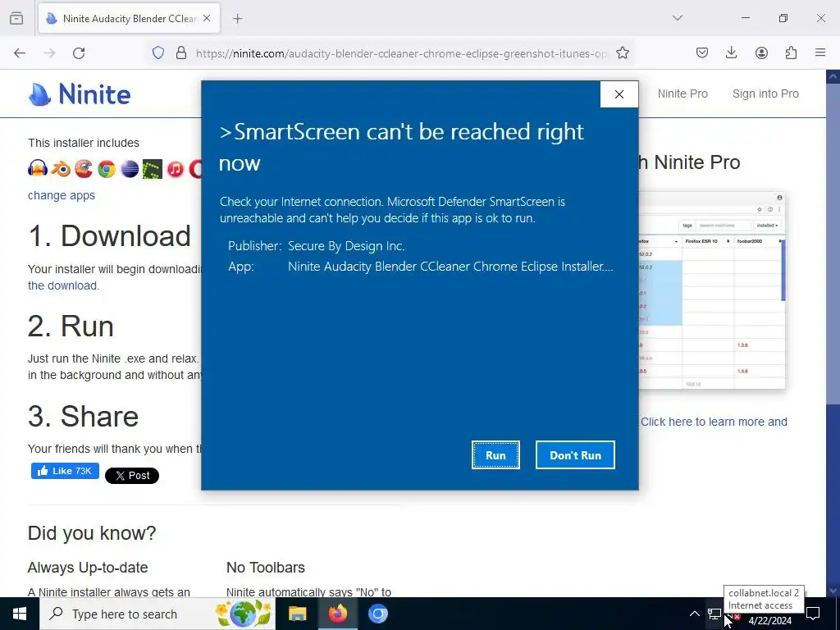Click Sign into Pro
Viewport: 840px width, 630px height.
click(765, 94)
